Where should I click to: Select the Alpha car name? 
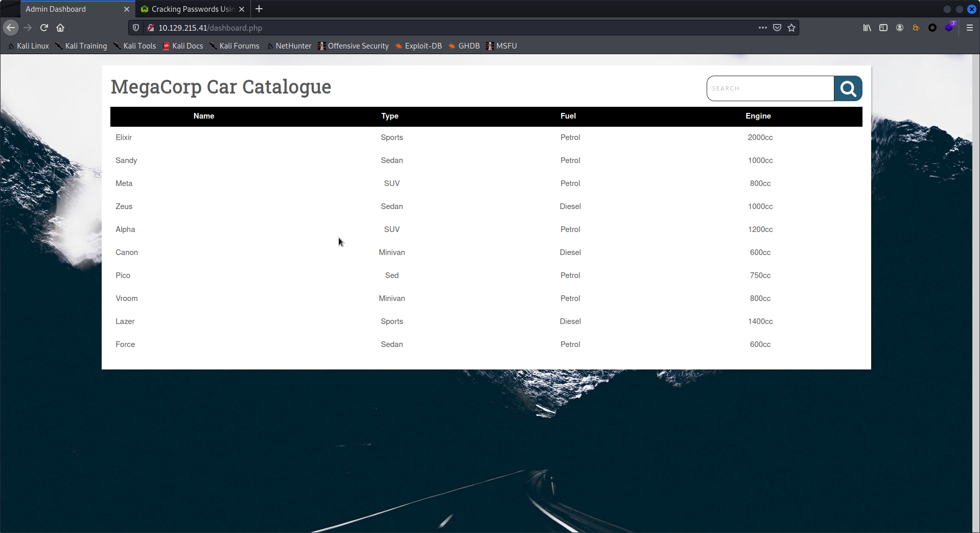125,229
